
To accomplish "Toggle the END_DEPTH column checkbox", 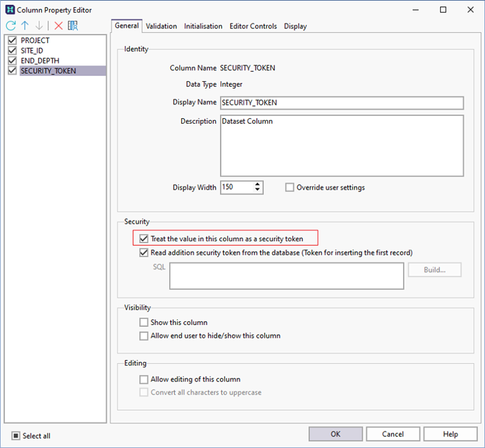I will 13,61.
